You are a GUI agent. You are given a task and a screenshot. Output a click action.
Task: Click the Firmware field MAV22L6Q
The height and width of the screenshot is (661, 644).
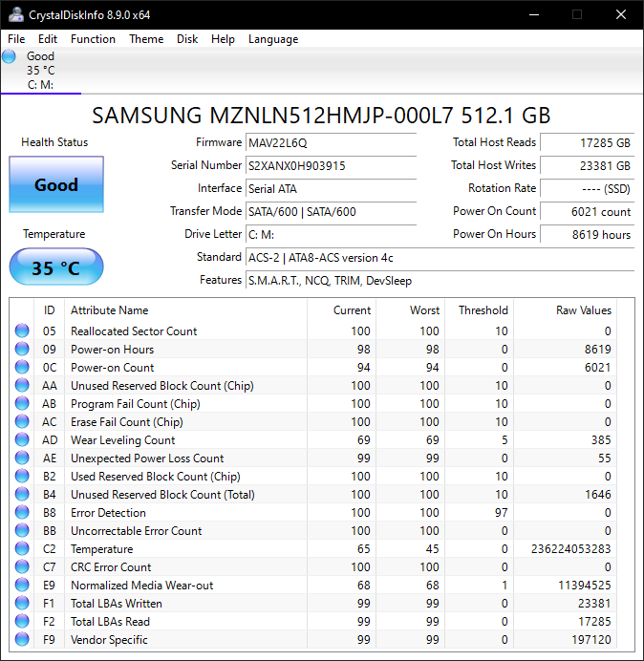click(x=331, y=143)
